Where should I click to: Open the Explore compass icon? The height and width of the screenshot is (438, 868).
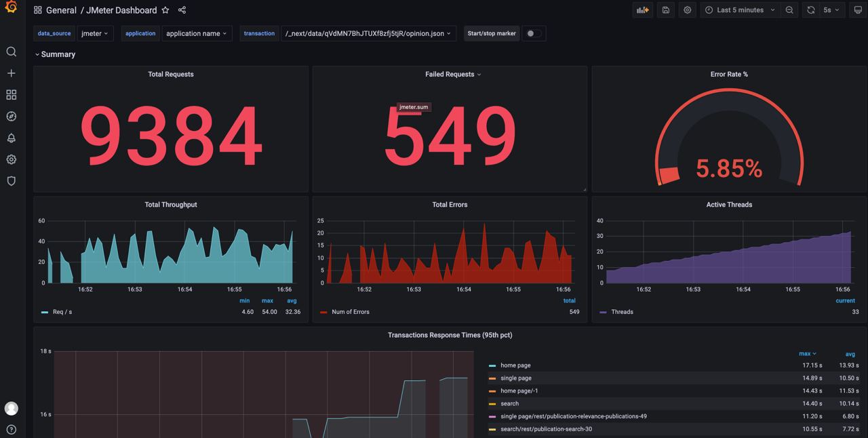(x=11, y=117)
